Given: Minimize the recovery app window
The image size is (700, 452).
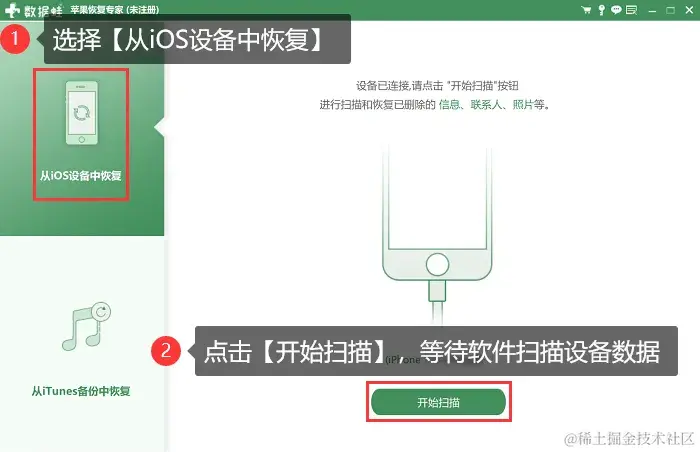Looking at the screenshot, I should click(652, 10).
